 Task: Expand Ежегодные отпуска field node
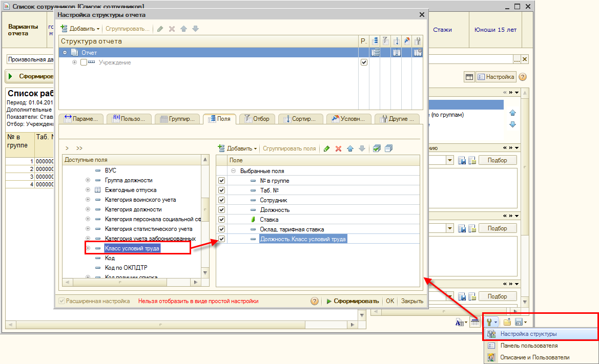click(x=88, y=189)
